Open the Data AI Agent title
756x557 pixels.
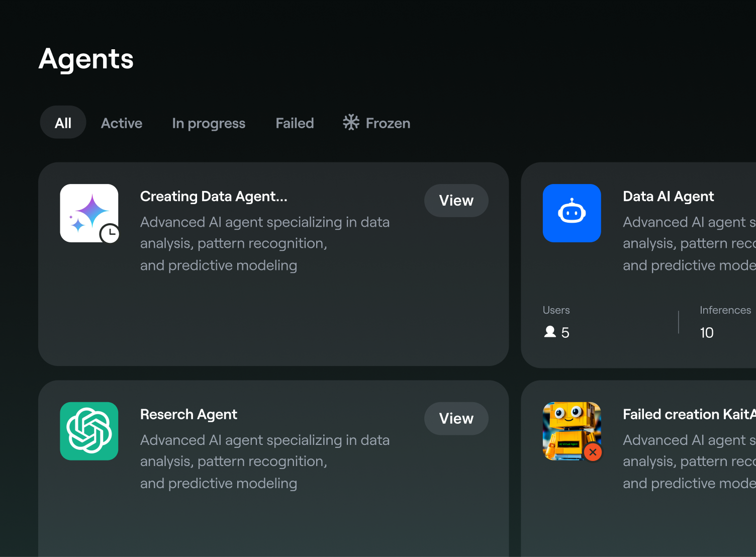[x=668, y=197]
